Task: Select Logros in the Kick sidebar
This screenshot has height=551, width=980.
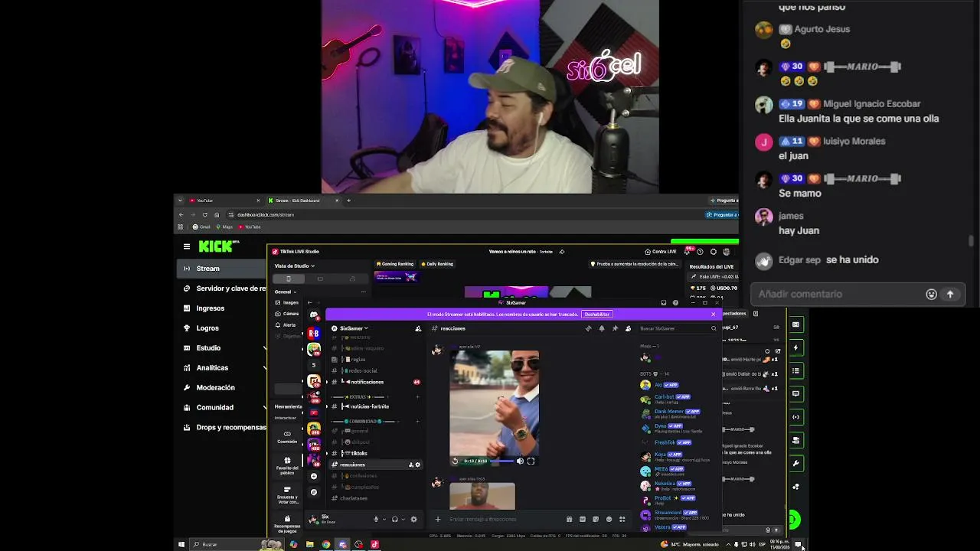Action: [222, 328]
